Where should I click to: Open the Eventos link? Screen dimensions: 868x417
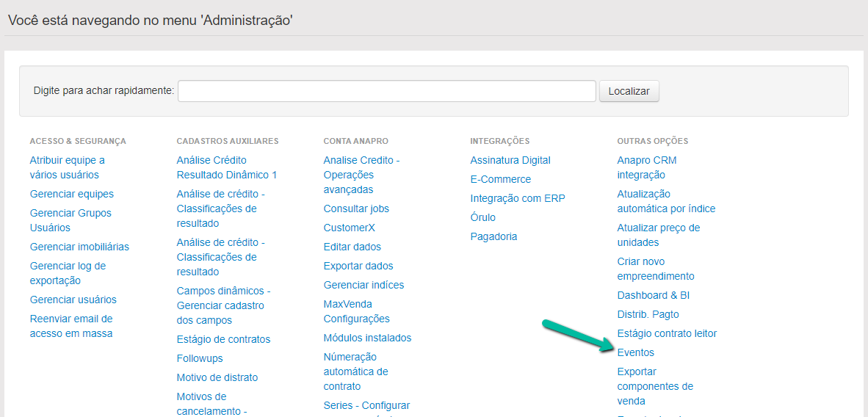tap(635, 352)
